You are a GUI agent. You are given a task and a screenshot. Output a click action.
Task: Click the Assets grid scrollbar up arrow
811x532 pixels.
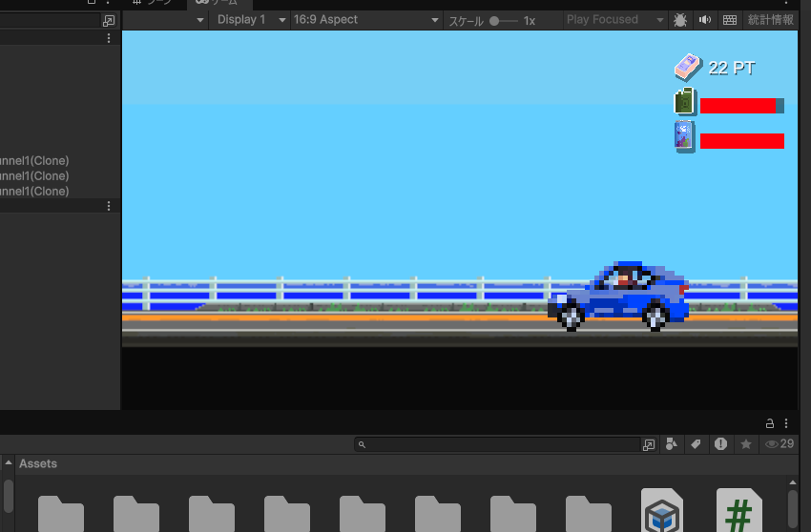792,482
